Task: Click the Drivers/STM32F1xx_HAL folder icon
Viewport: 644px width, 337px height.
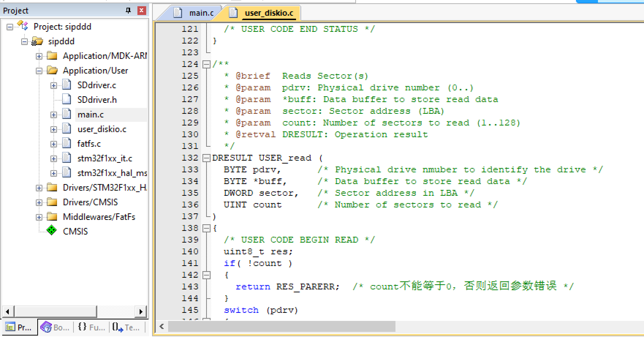Action: point(52,187)
